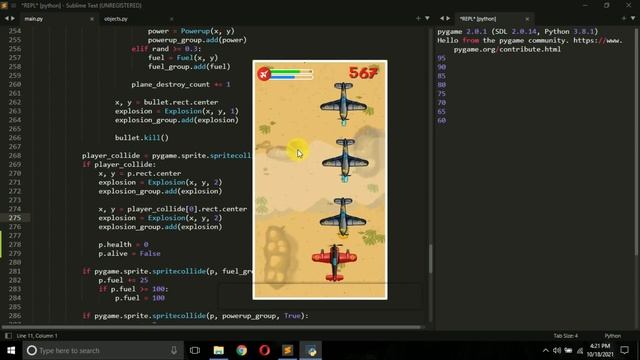Add new tab in REPL pane

(624, 18)
